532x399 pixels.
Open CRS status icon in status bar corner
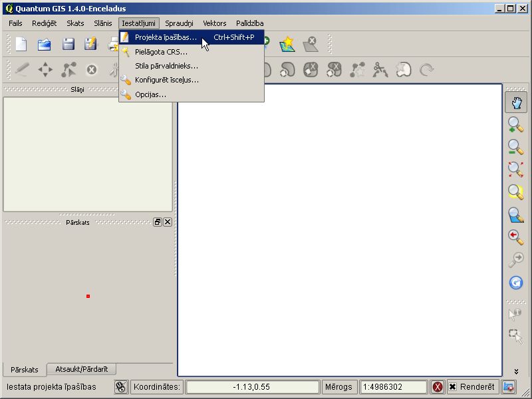tap(509, 387)
